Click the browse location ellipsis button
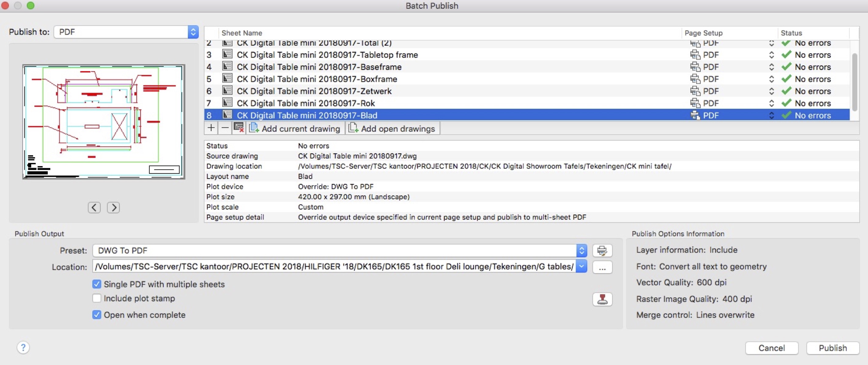The image size is (868, 365). click(602, 268)
